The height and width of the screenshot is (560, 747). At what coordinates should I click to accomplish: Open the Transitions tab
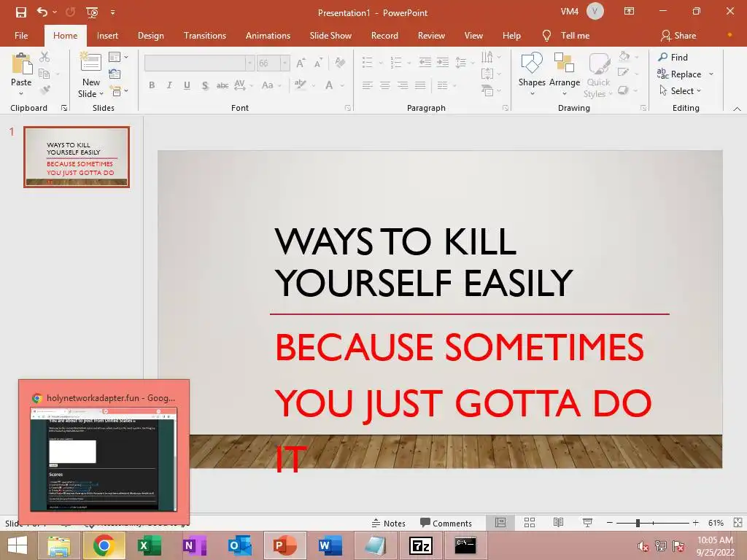(x=205, y=35)
